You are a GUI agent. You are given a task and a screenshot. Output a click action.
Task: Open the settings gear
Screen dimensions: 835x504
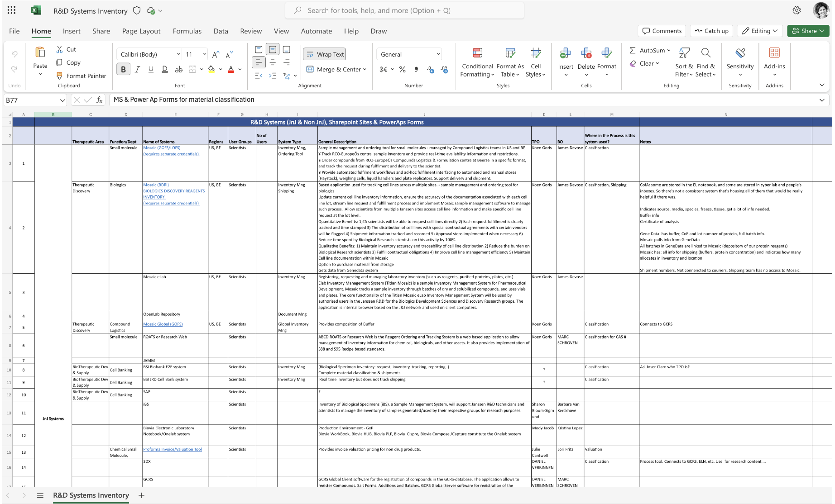click(x=797, y=10)
